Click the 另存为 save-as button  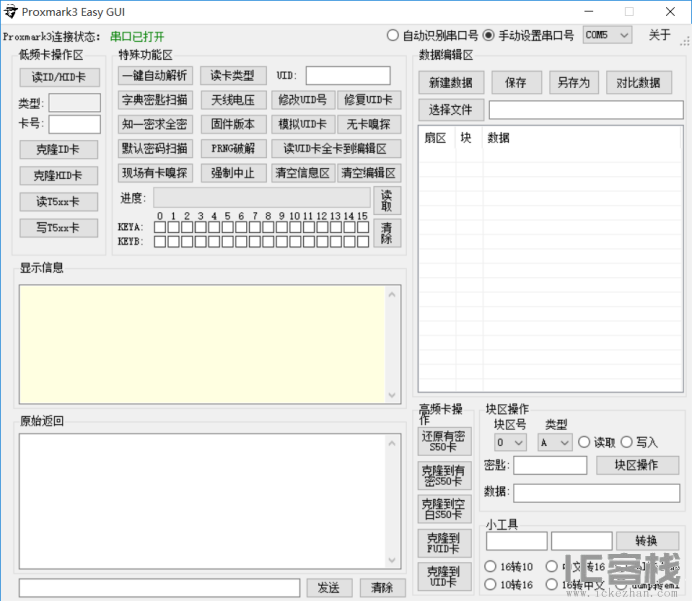[x=574, y=83]
